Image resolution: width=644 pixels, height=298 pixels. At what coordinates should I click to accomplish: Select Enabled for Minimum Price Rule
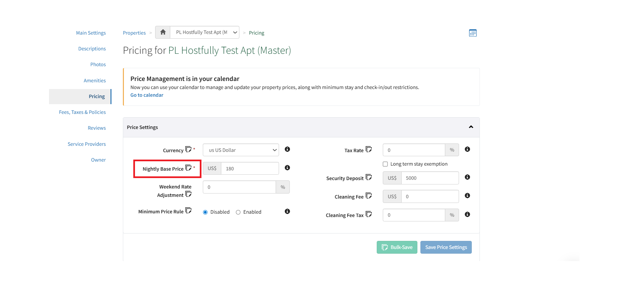(238, 212)
